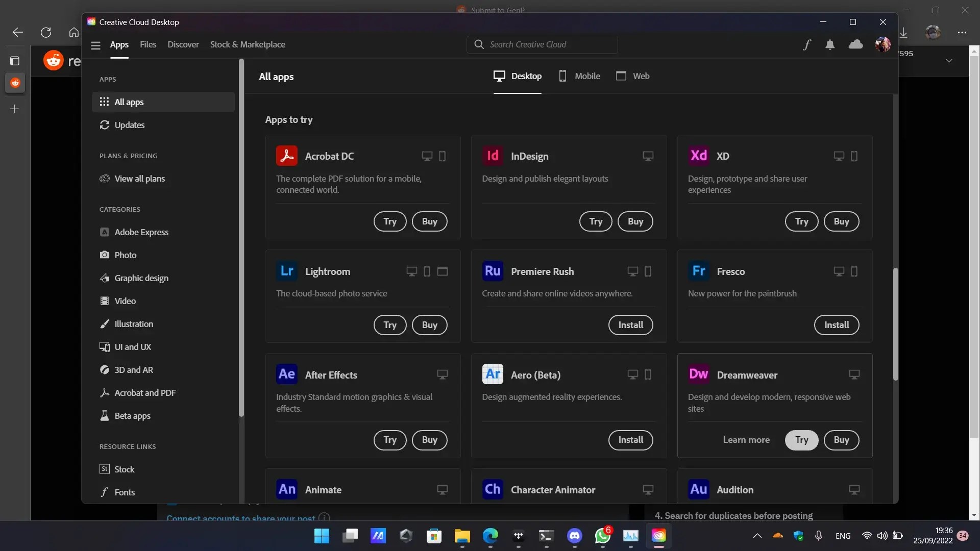The image size is (980, 551).
Task: Go back in the browser window
Action: [18, 33]
